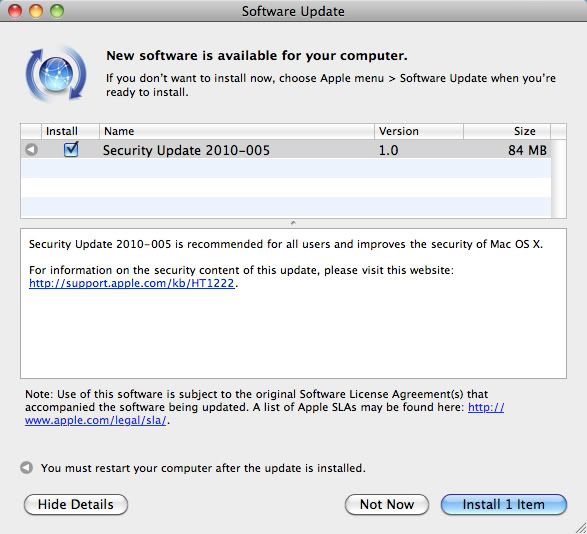
Task: Uncheck the Security Update 2010-005 install checkbox
Action: [71, 149]
